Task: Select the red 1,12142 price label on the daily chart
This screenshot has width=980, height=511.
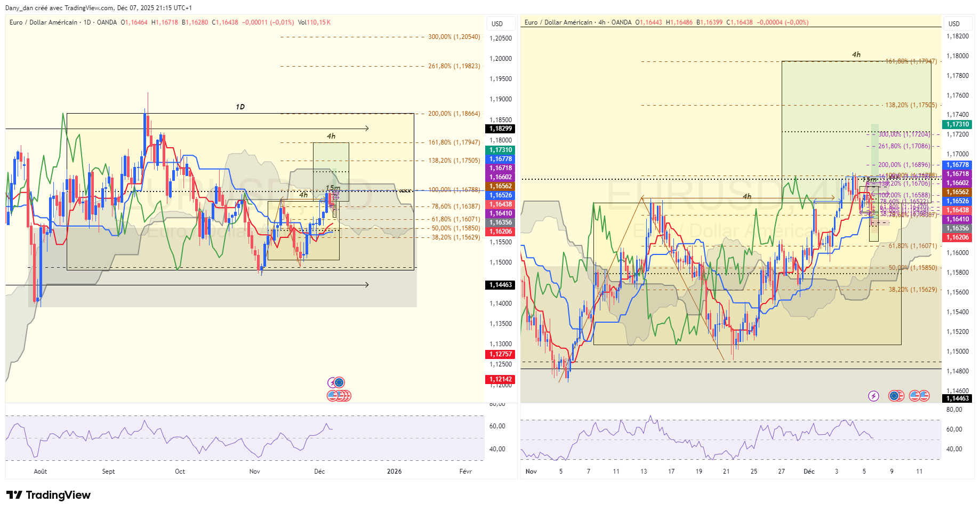Action: [501, 379]
